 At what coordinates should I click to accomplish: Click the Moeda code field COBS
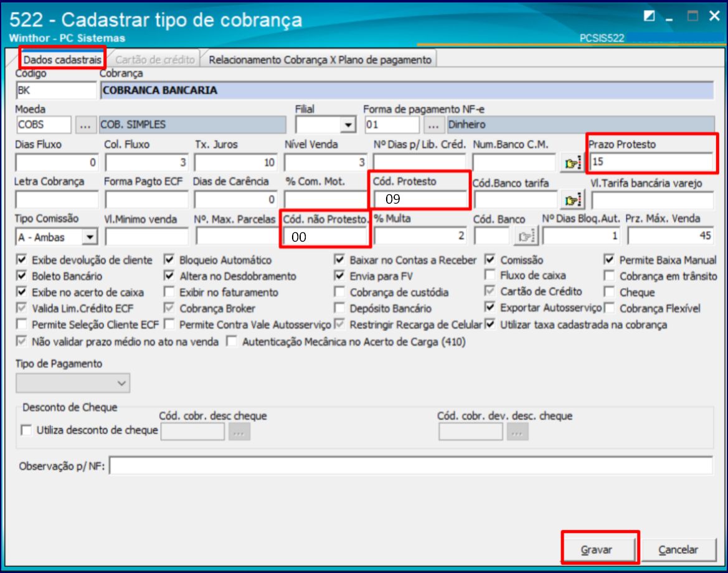[43, 125]
